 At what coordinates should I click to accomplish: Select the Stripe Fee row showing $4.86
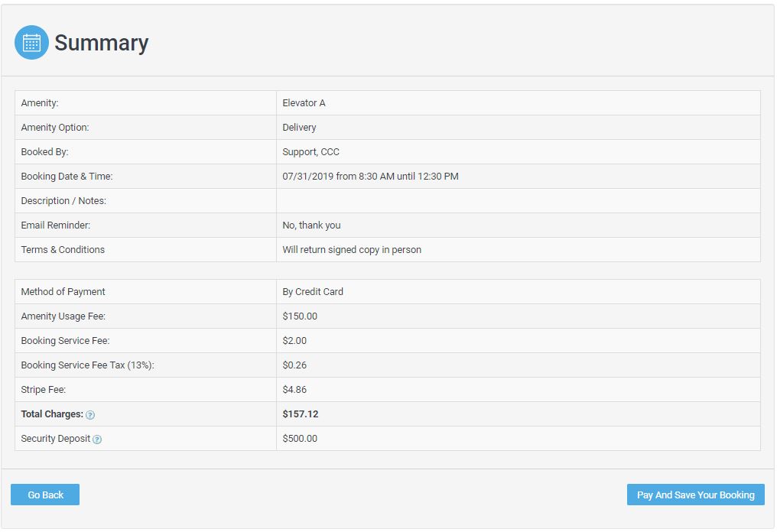pos(294,389)
